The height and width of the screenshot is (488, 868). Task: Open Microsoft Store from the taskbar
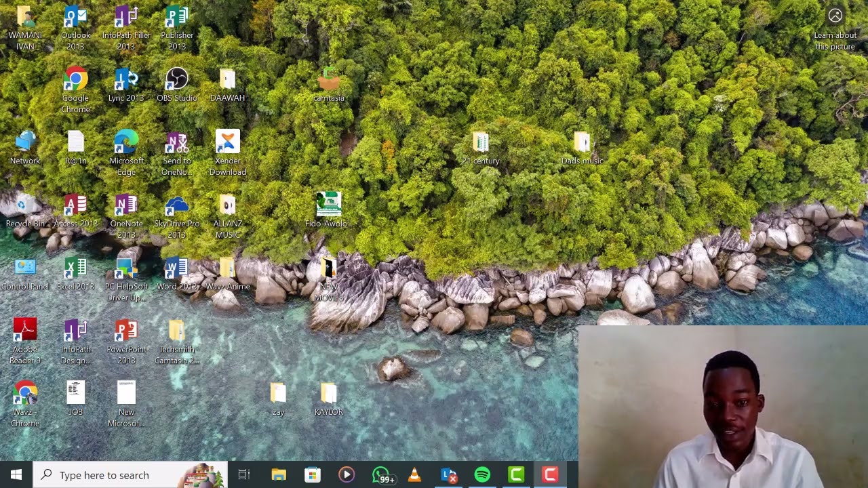(x=313, y=475)
